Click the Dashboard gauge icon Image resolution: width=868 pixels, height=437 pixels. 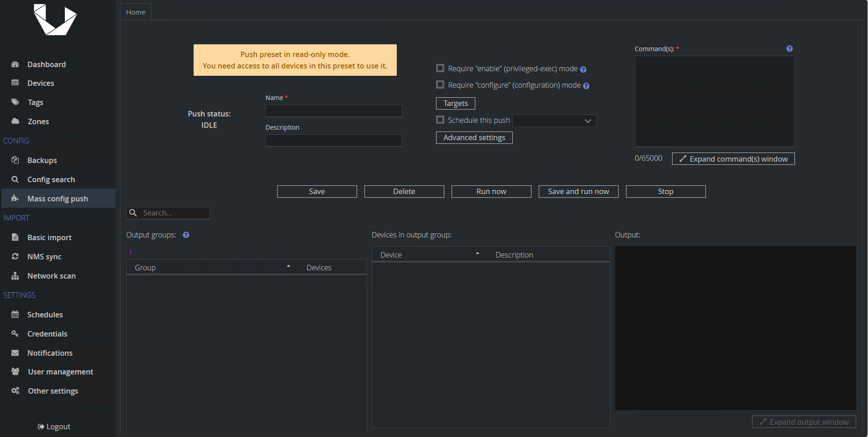coord(15,64)
